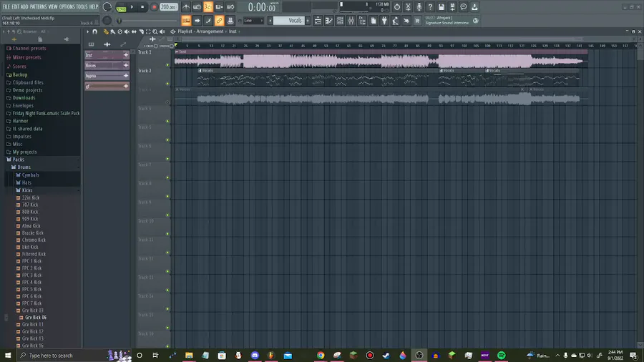Click the transport Stop button

tap(142, 7)
